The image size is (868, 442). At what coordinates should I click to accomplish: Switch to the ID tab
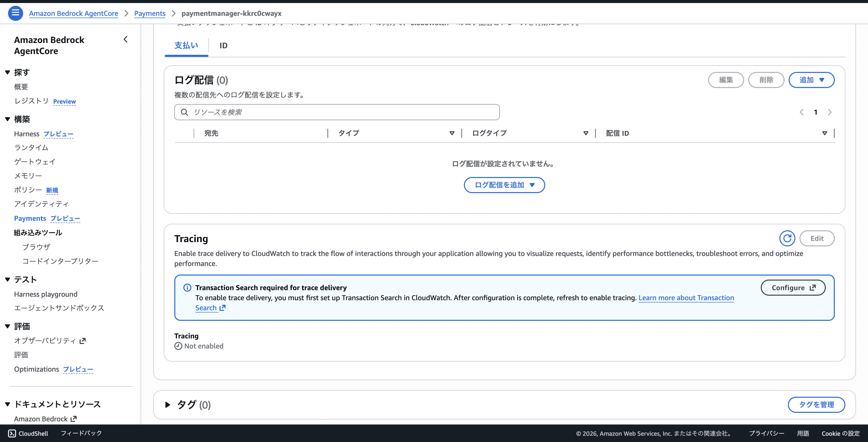tap(223, 46)
